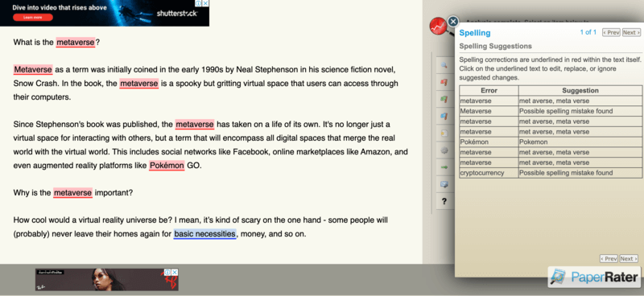Click the word 'Amazon' in the essay
Image resolution: width=644 pixels, height=296 pixels.
(x=374, y=152)
